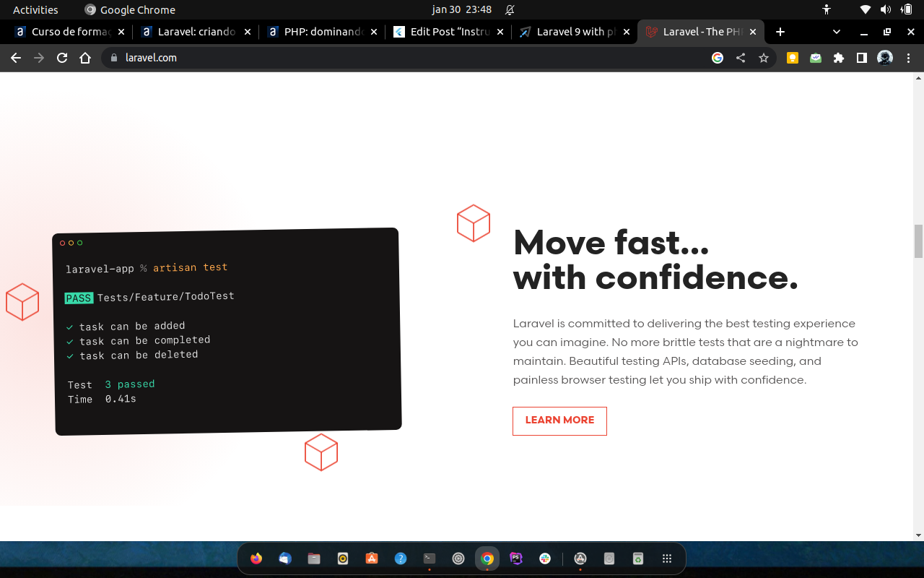Click '3 passed' result text
Image resolution: width=924 pixels, height=578 pixels.
point(130,384)
